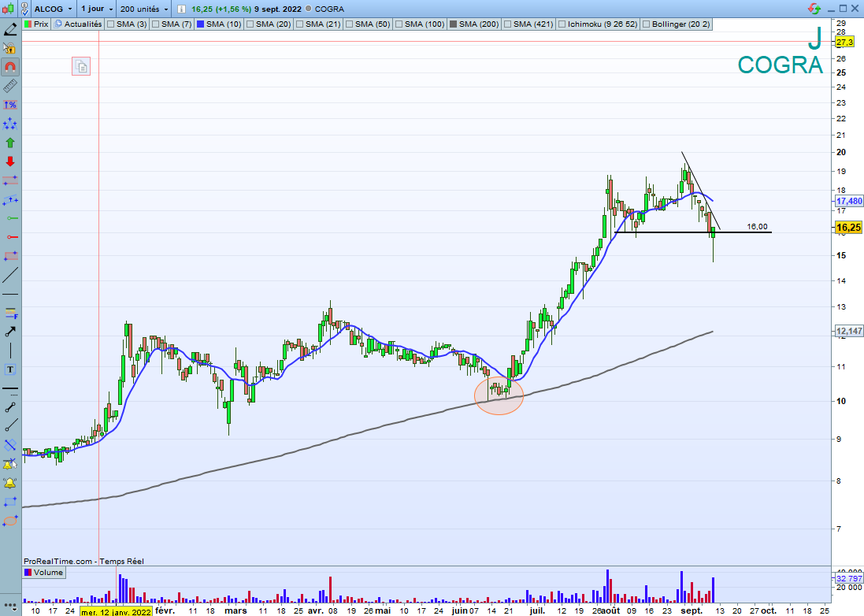Click the orange ellipse drawn on chart
Screen dimensions: 864x616
click(499, 395)
